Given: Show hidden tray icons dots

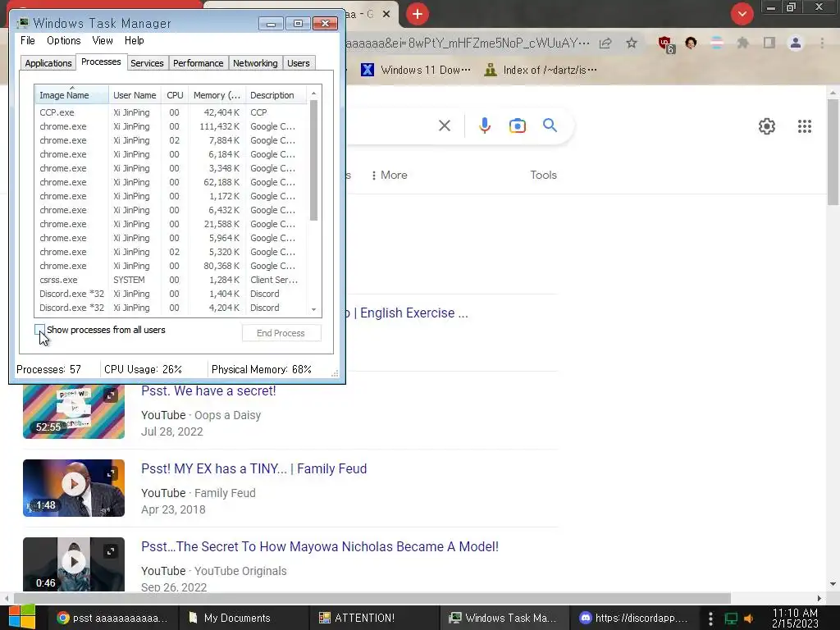Looking at the screenshot, I should [x=710, y=619].
